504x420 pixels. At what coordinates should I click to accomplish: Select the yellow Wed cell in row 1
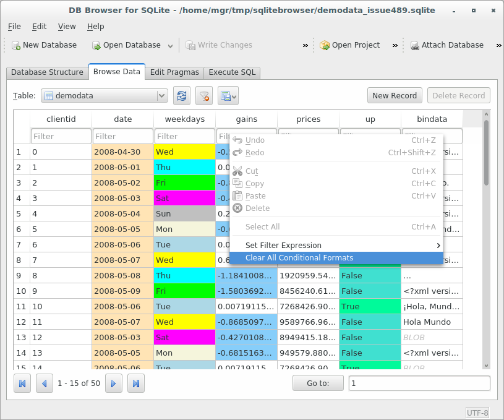click(x=184, y=152)
